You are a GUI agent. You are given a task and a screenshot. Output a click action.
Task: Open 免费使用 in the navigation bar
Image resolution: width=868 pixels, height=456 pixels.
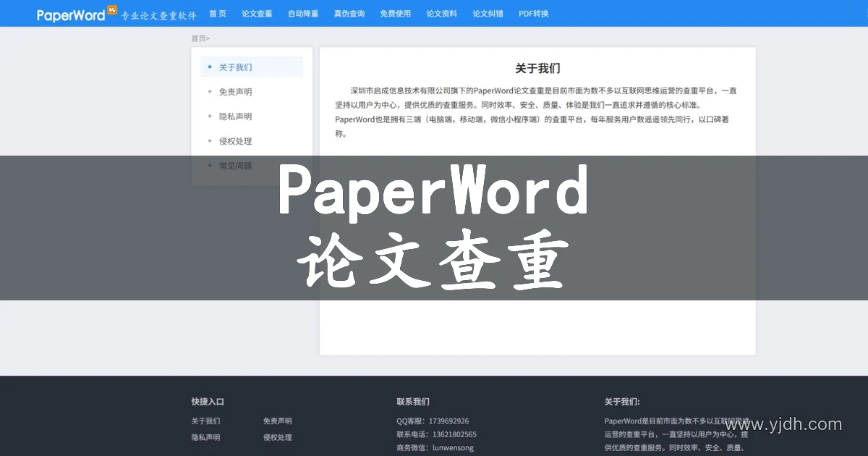pos(396,14)
